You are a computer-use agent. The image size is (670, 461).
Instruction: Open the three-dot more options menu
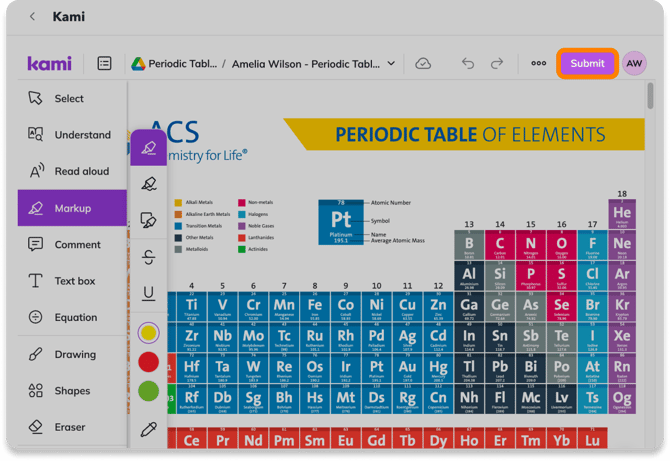538,63
